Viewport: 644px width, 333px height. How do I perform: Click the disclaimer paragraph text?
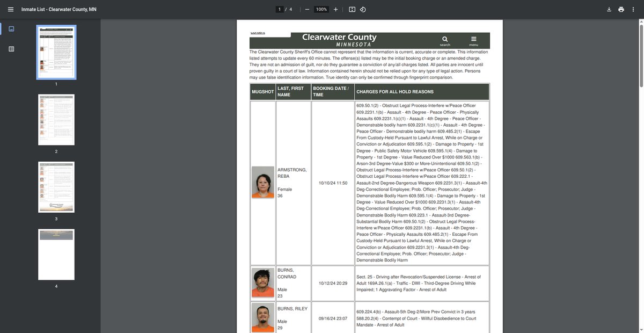click(369, 64)
